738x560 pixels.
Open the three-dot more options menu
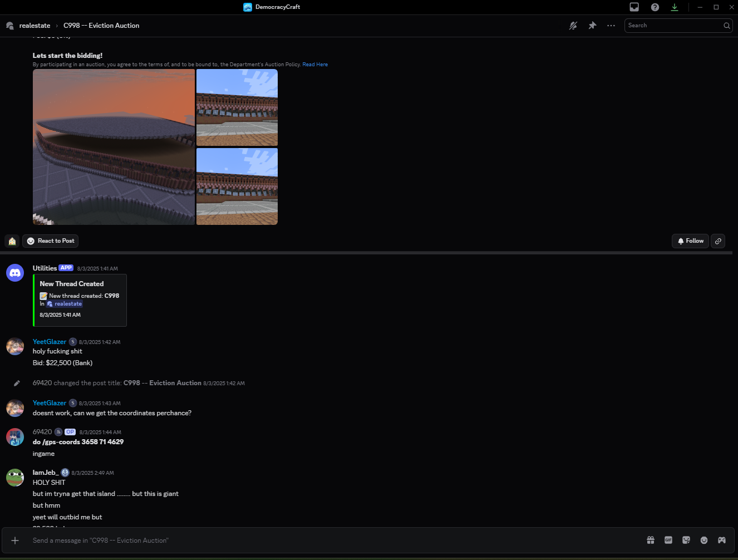tap(611, 26)
